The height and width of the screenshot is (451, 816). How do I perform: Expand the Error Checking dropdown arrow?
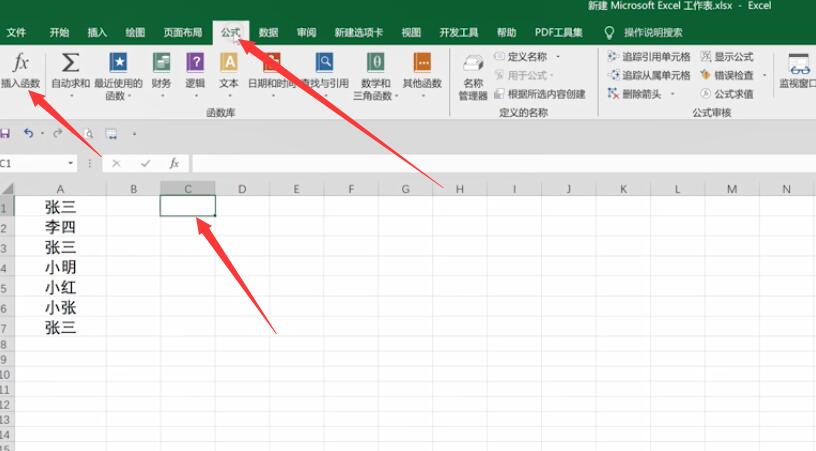point(764,75)
